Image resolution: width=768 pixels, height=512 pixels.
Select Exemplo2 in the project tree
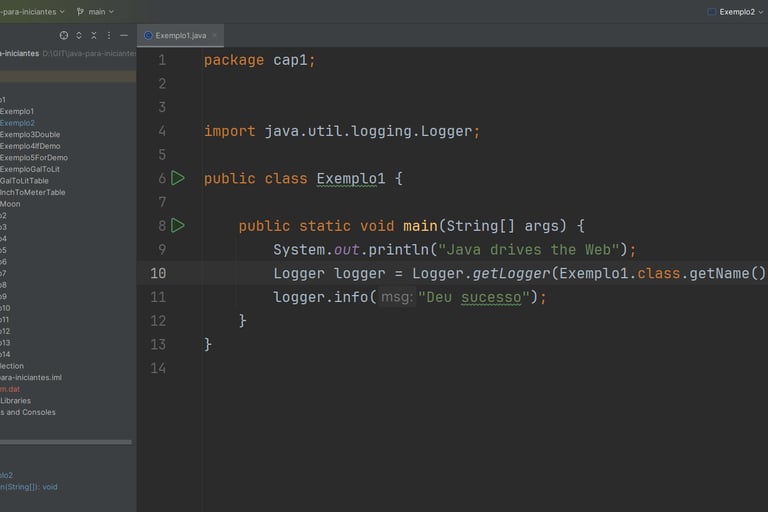pos(17,123)
